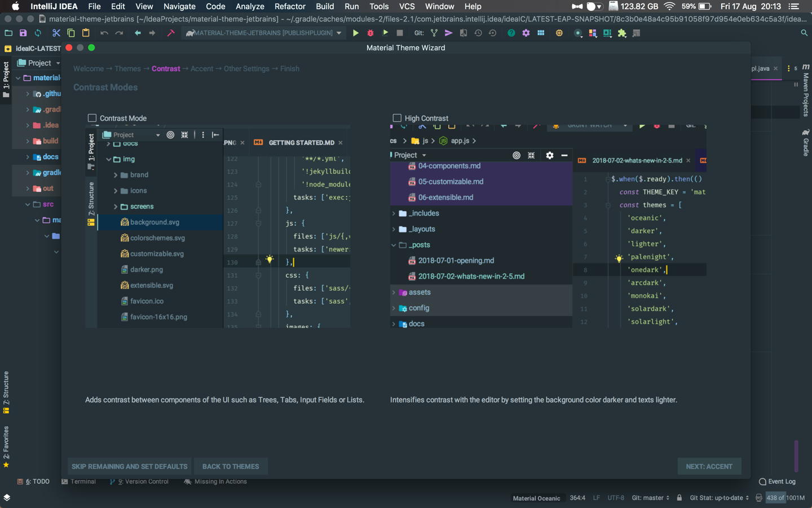Open the VCS menu
812x508 pixels.
[x=407, y=6]
